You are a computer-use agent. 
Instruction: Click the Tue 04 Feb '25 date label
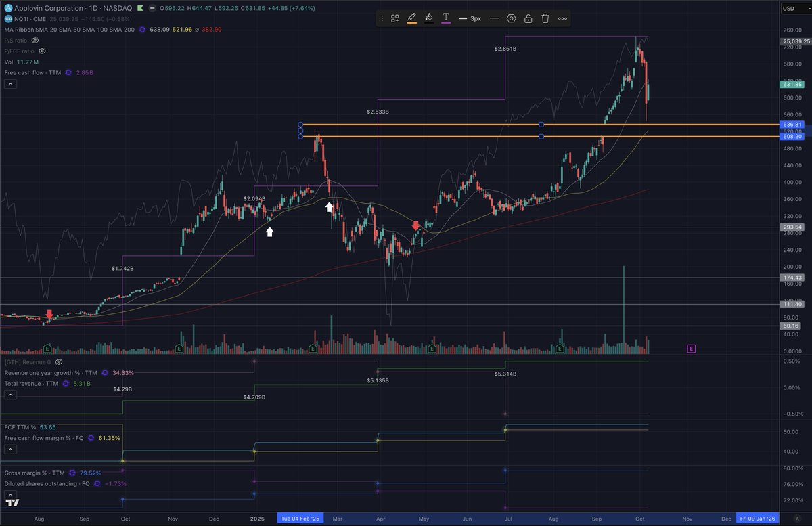[x=300, y=518]
